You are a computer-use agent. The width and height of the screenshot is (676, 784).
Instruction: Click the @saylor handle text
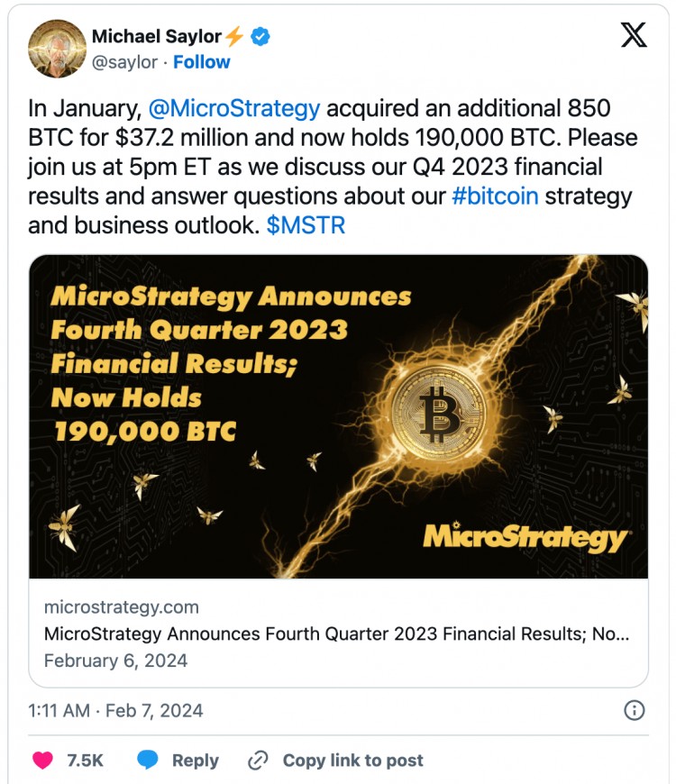[123, 61]
